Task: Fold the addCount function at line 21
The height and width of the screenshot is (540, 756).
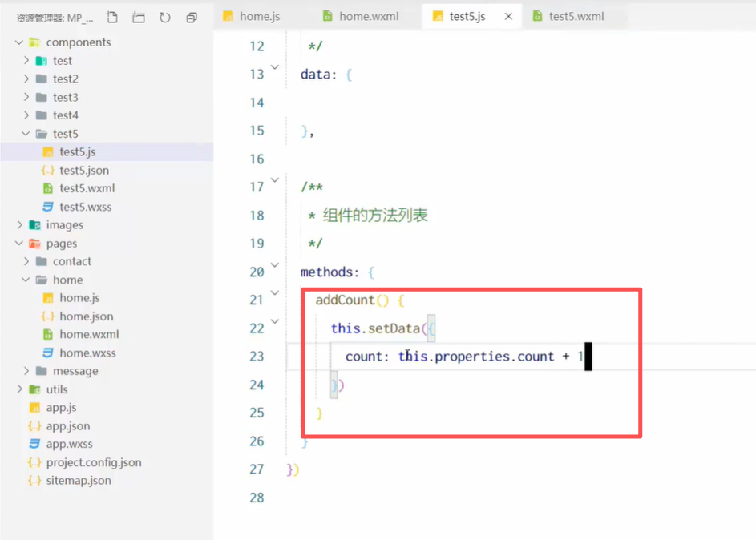Action: tap(275, 293)
